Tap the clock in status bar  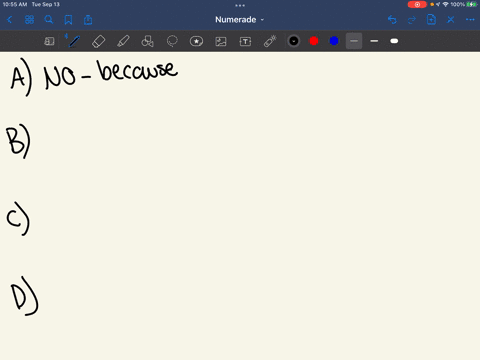coord(15,4)
